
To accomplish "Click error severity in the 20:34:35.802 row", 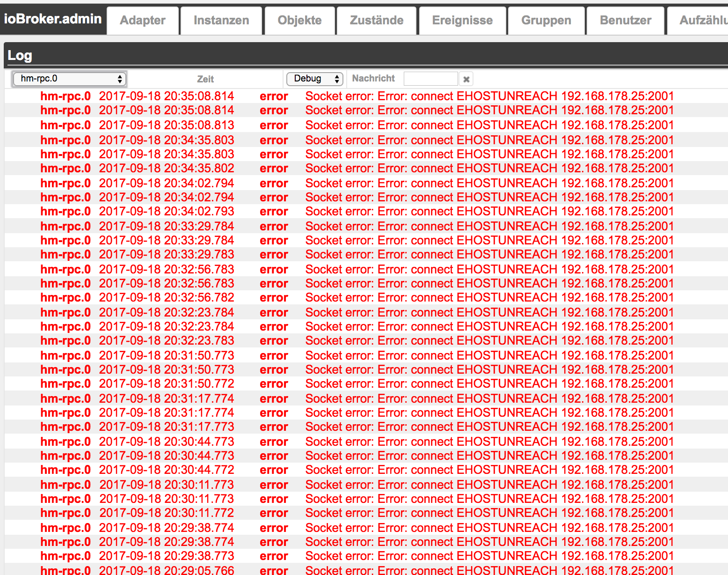I will (274, 169).
